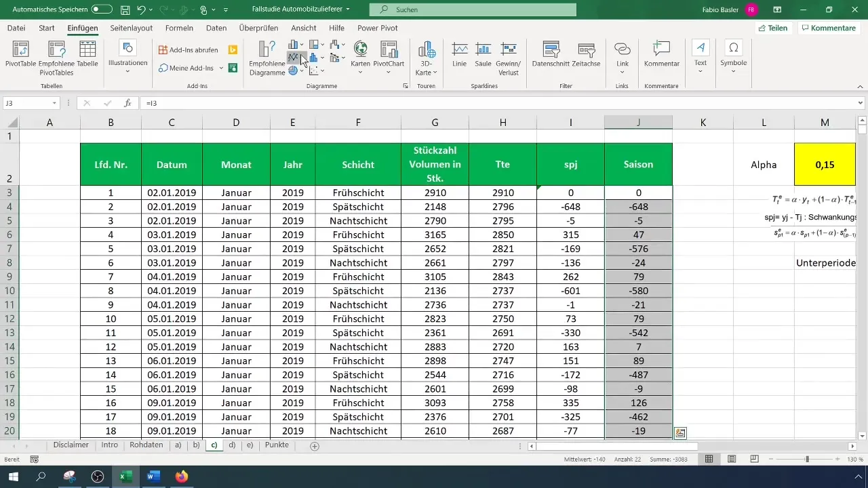Screen dimensions: 868x488
Task: Click the Teilen button
Action: (x=772, y=28)
